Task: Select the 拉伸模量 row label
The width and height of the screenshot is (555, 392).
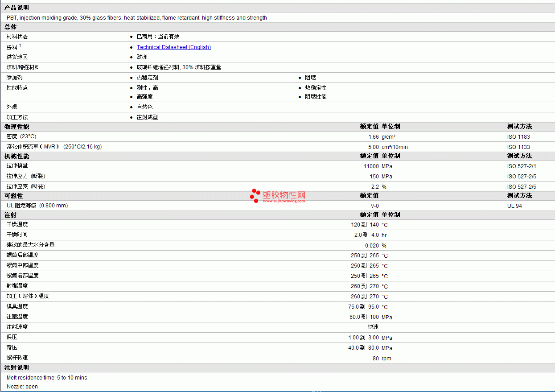Action: [17, 166]
